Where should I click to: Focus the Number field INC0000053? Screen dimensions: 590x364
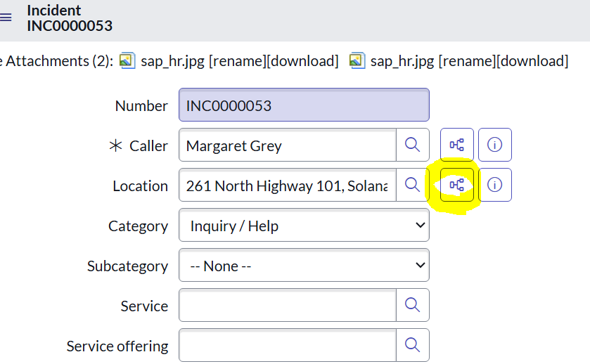pyautogui.click(x=304, y=105)
